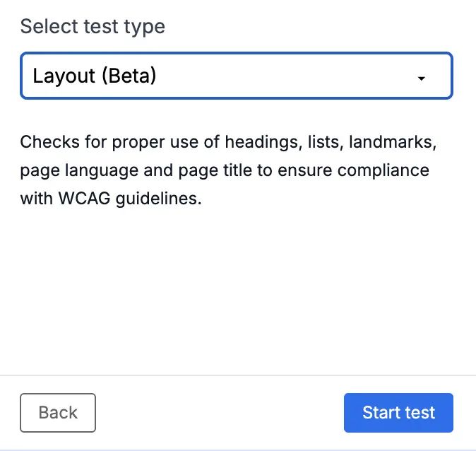Click the "Select test type" label
Viewport: 476px width, 451px height.
[x=93, y=27]
